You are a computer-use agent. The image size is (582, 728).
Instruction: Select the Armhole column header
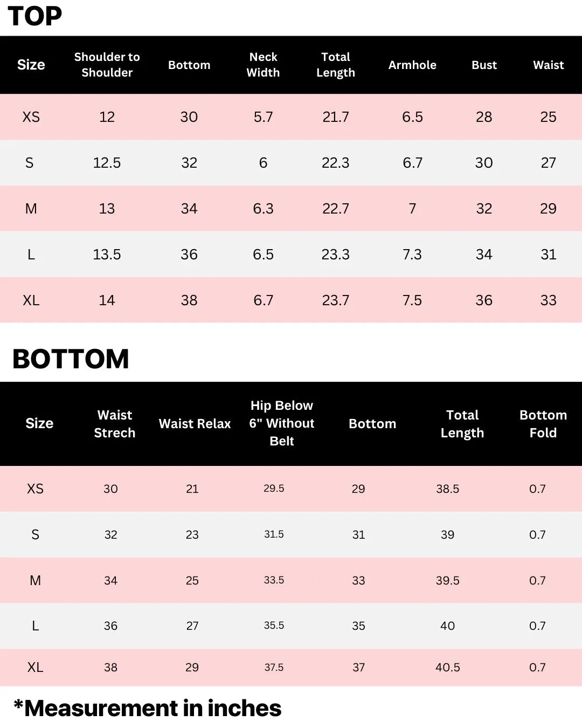[x=412, y=65]
